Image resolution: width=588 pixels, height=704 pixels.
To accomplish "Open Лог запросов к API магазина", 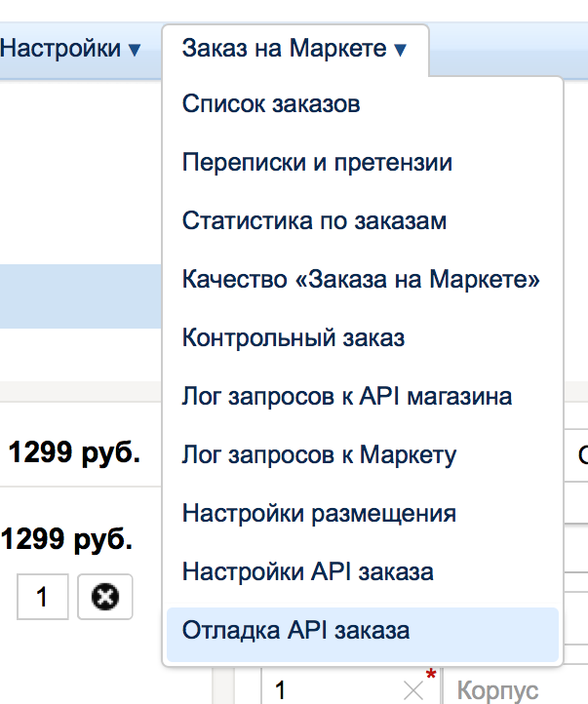I will pos(346,397).
